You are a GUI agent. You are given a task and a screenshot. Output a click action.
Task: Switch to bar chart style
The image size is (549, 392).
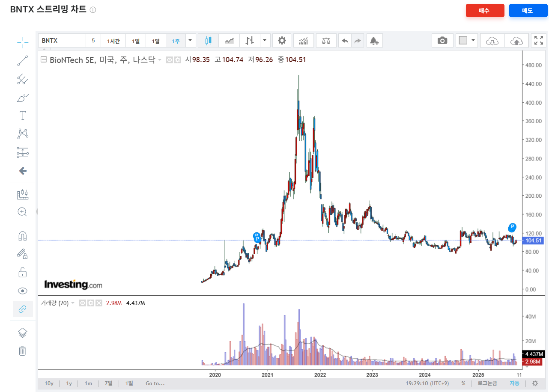250,41
